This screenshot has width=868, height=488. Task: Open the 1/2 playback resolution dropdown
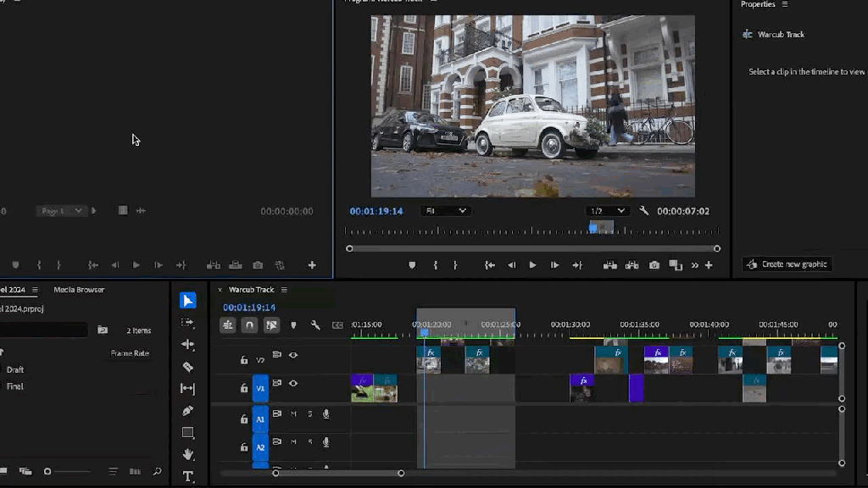[608, 211]
